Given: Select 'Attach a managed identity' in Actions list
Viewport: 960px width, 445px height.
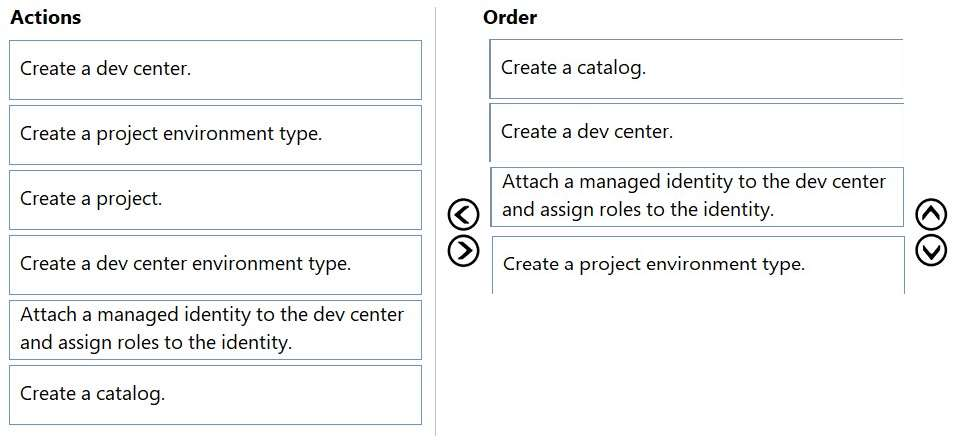Looking at the screenshot, I should tap(215, 329).
